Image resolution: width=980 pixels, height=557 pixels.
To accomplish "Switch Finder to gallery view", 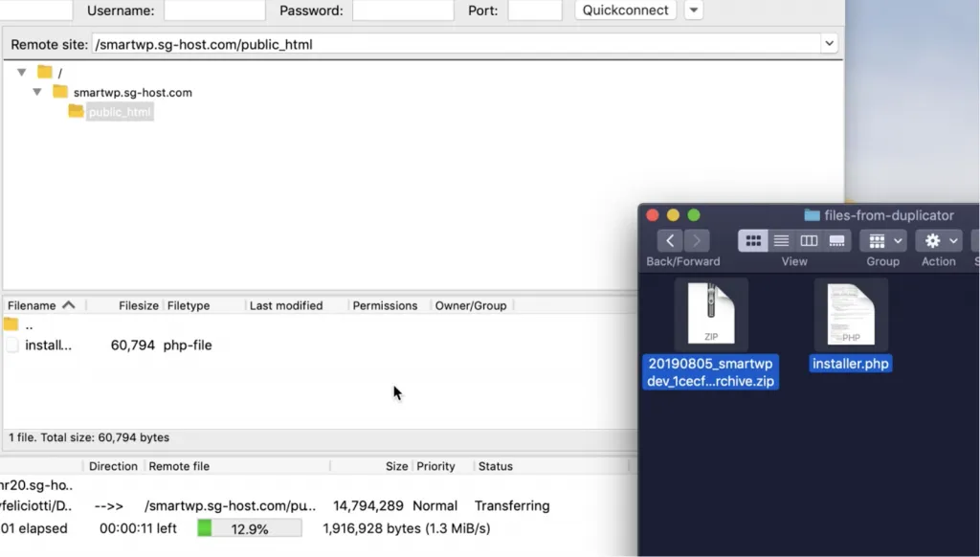I will click(835, 240).
